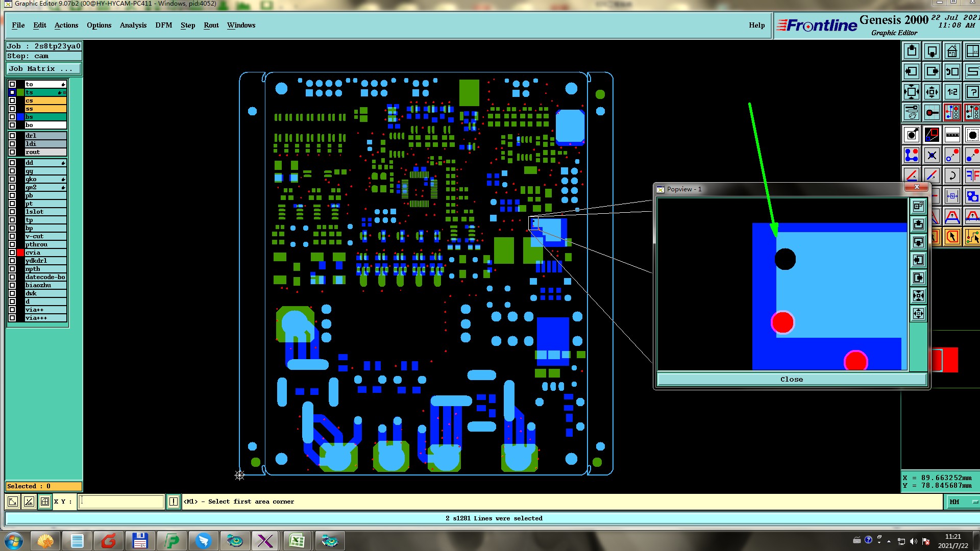980x551 pixels.
Task: Open the Job Matrix selector
Action: 43,68
